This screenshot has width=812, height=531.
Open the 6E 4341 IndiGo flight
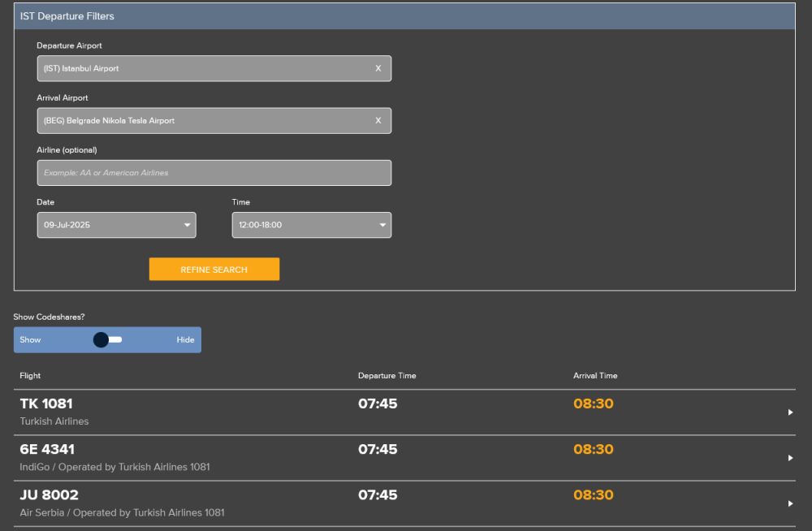point(46,449)
